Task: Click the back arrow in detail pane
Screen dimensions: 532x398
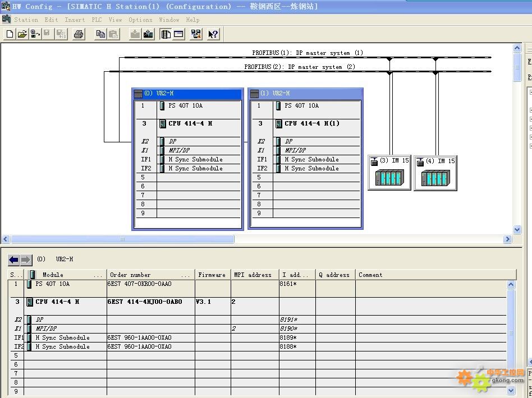Action: coord(13,260)
